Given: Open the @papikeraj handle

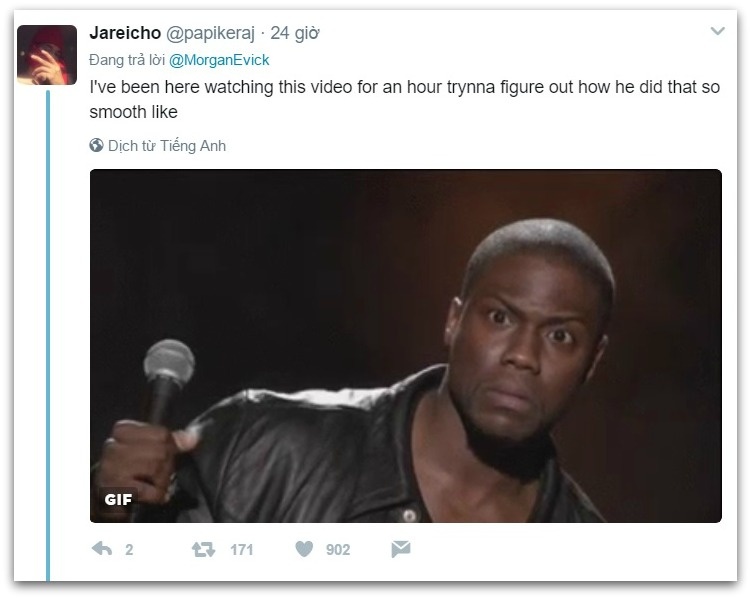Looking at the screenshot, I should [210, 33].
